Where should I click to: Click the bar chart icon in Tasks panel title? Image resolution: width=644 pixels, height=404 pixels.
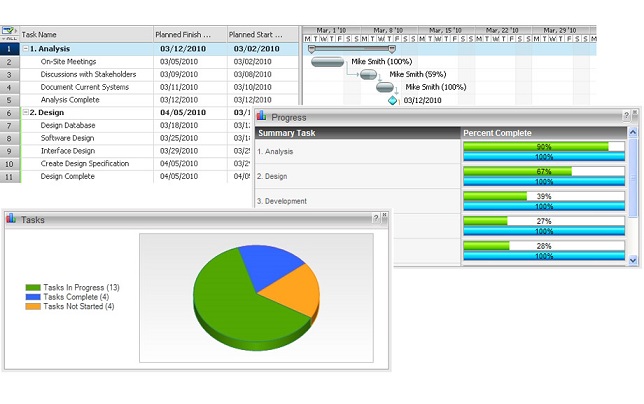click(x=11, y=219)
